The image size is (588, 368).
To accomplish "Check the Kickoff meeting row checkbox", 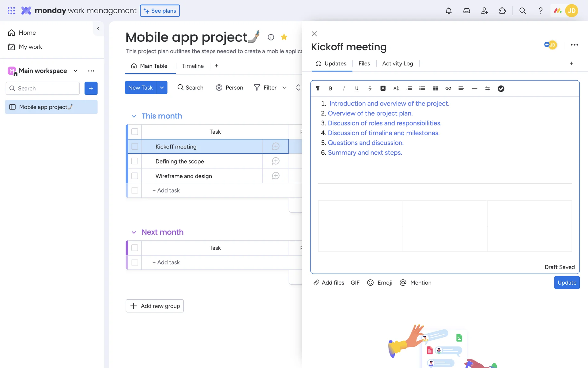I will [x=135, y=147].
